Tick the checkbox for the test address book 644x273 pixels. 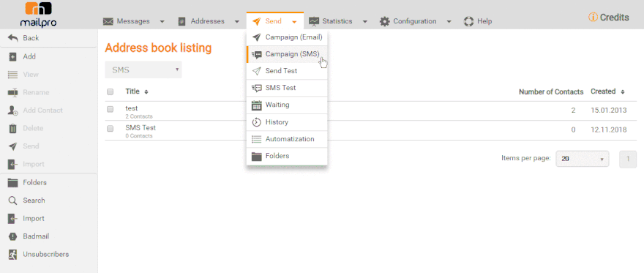point(110,109)
